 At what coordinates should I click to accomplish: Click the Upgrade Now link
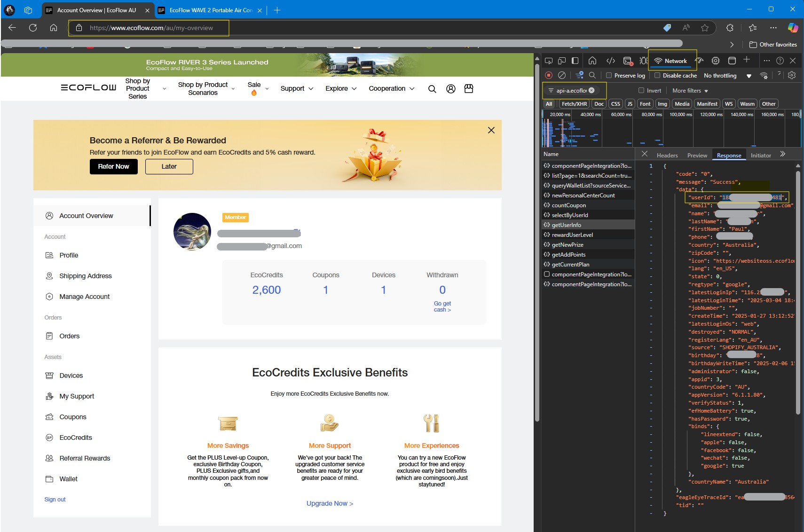pyautogui.click(x=330, y=503)
